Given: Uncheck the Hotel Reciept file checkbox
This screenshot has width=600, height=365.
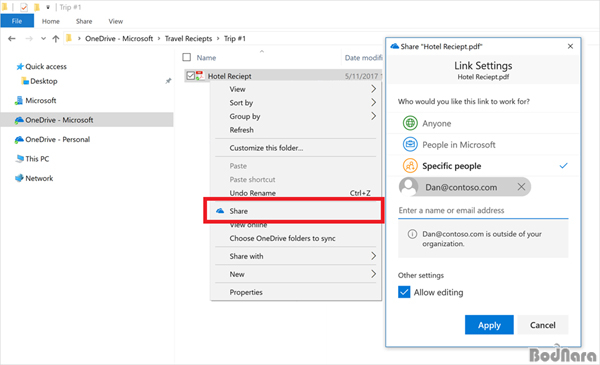Looking at the screenshot, I should 191,76.
